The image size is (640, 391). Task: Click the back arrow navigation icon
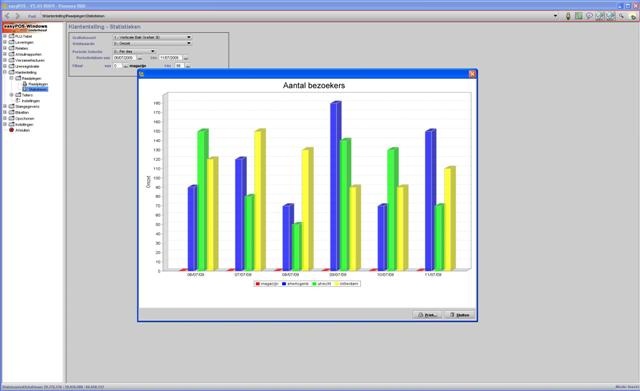coord(7,16)
